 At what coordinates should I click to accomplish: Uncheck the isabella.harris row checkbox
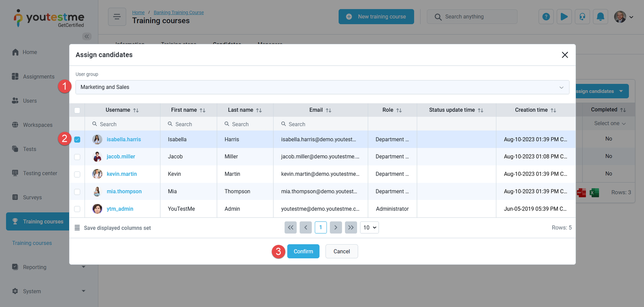(77, 140)
